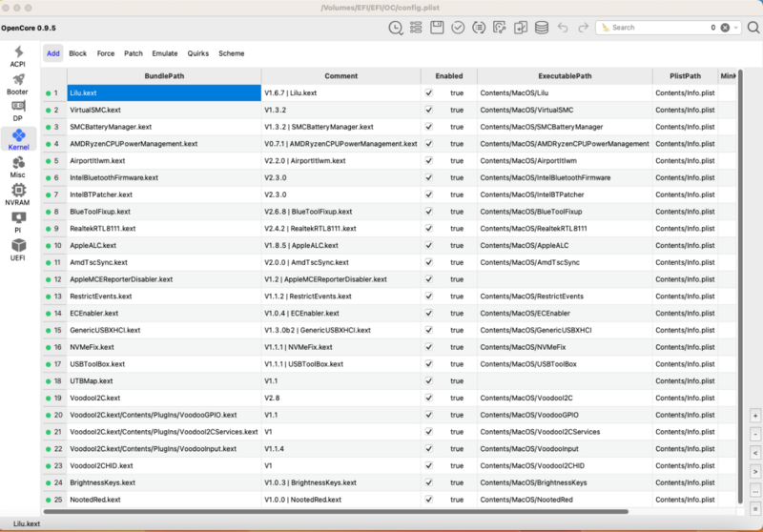The width and height of the screenshot is (763, 532).
Task: Select the VoodooI2CHID.kext bundle path cell
Action: 164,466
